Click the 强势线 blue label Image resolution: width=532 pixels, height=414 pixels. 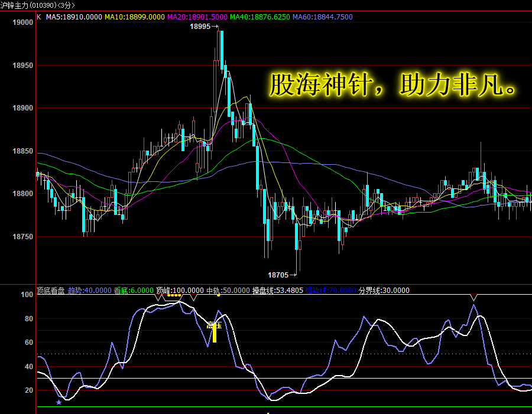tap(331, 291)
